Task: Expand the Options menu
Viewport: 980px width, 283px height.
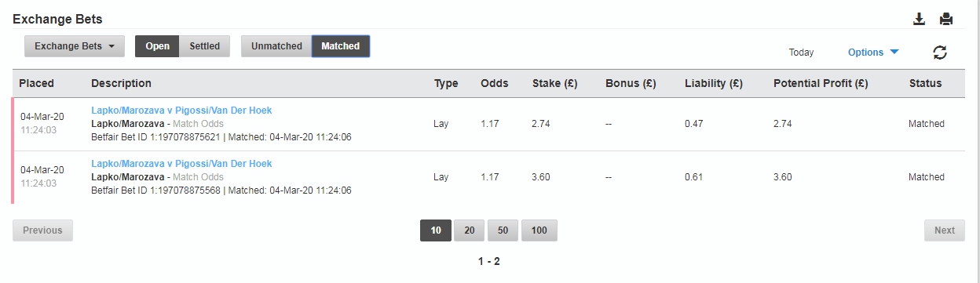Action: (x=873, y=53)
